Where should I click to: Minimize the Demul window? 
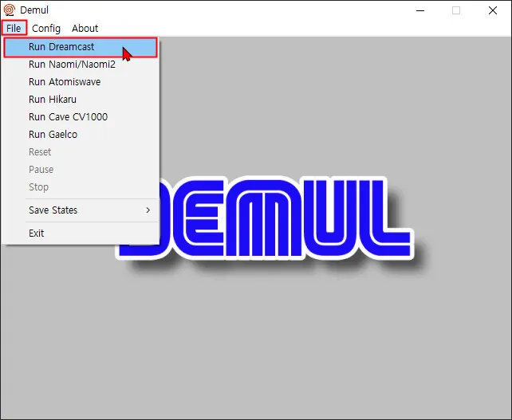point(420,10)
